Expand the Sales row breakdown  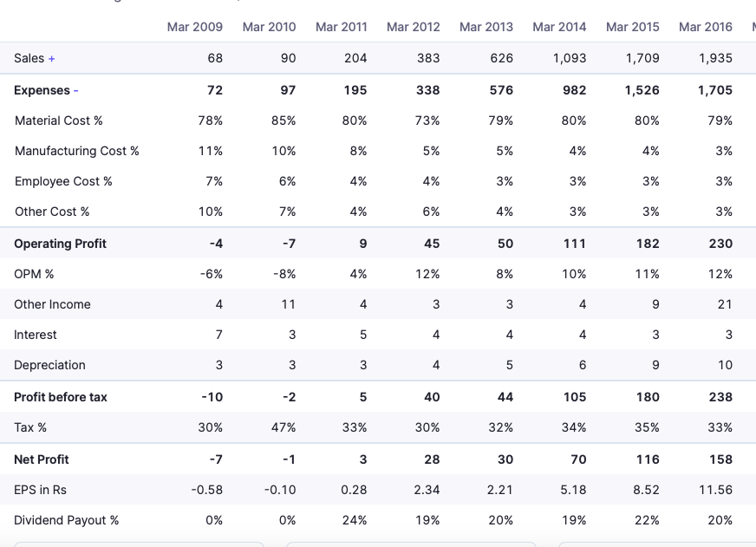click(x=35, y=58)
